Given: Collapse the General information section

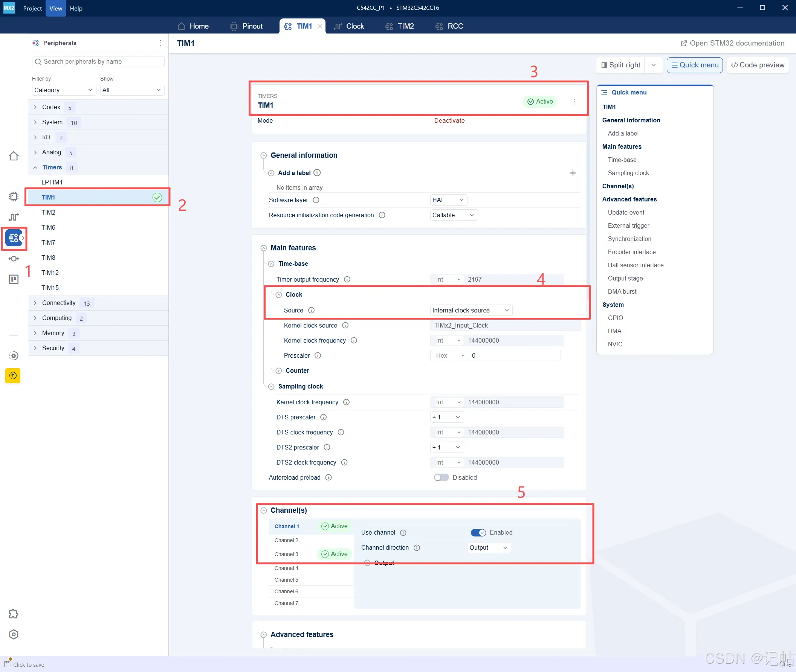Looking at the screenshot, I should click(263, 155).
